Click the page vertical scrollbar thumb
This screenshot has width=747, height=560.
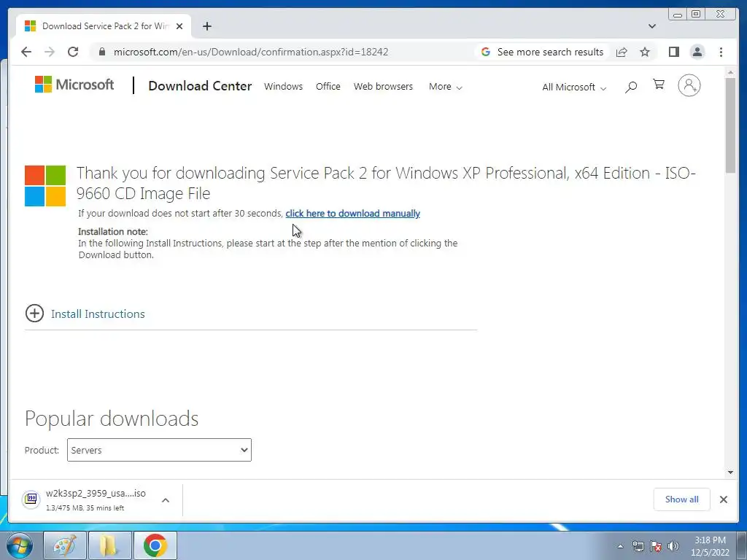(x=730, y=125)
